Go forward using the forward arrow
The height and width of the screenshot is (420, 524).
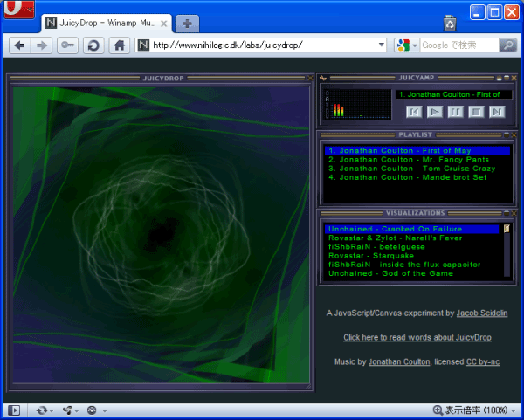41,45
